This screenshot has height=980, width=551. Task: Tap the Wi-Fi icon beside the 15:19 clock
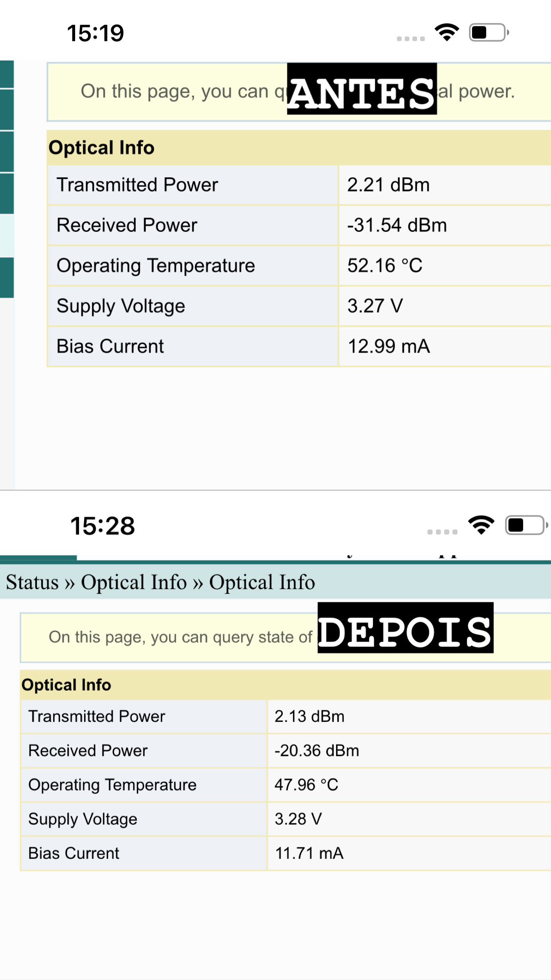pos(447,33)
